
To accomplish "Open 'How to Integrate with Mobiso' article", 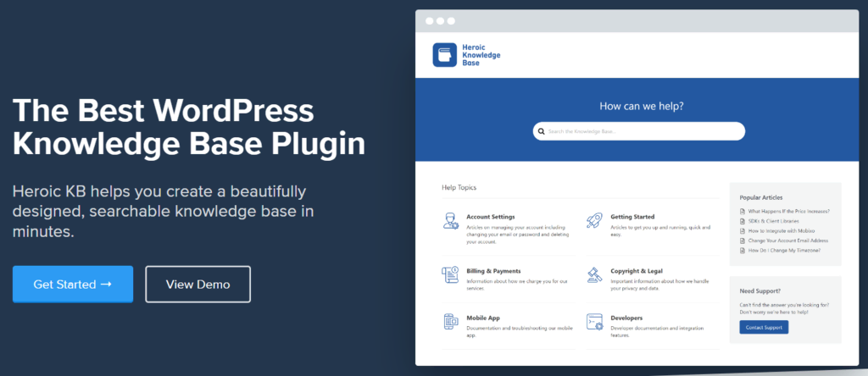I will [781, 230].
